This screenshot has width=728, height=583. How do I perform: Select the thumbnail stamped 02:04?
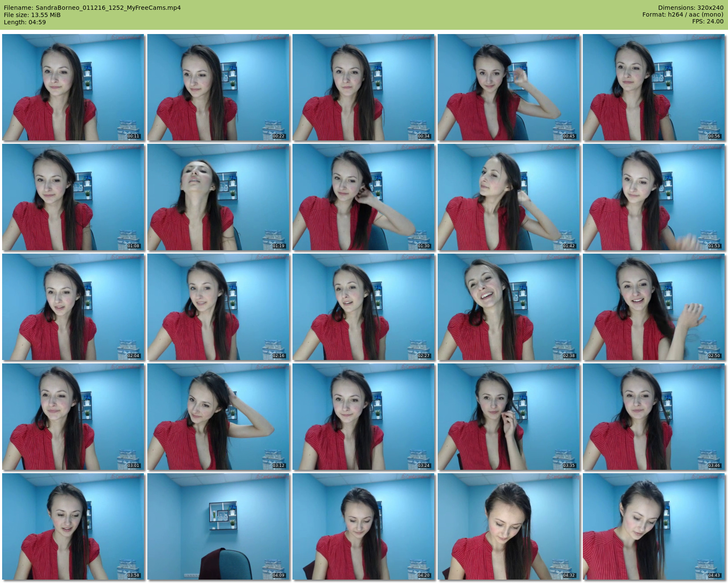[73, 307]
